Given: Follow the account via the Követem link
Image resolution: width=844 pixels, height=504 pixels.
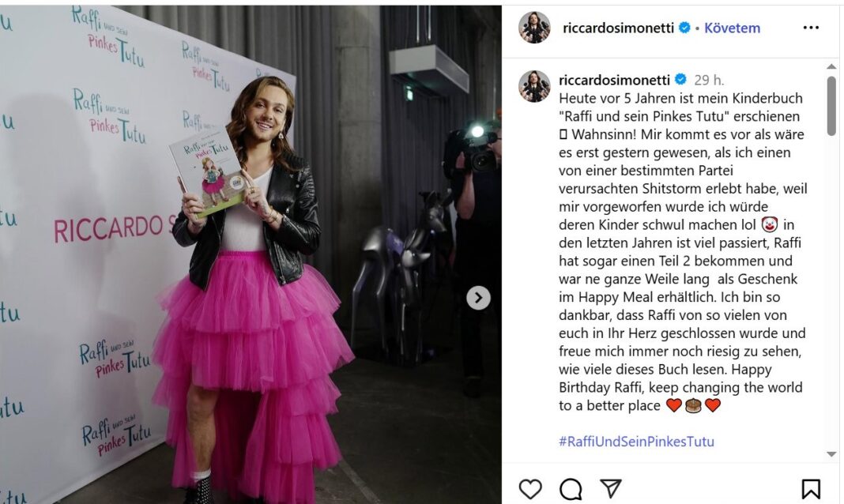Looking at the screenshot, I should pyautogui.click(x=732, y=28).
